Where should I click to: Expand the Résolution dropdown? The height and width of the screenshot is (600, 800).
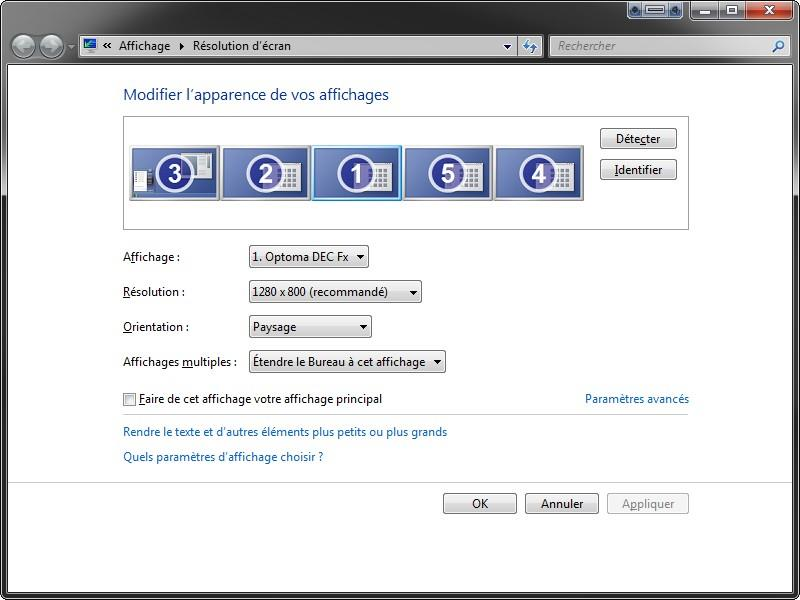click(x=335, y=292)
